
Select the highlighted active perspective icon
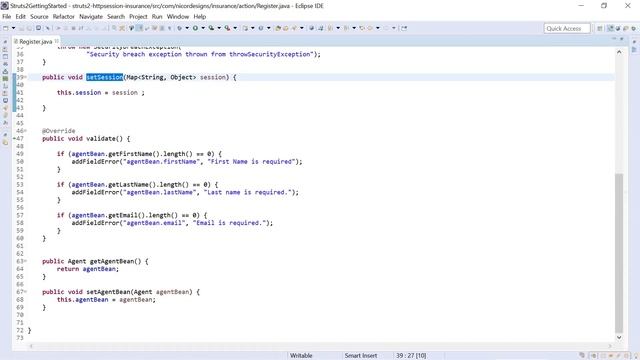pyautogui.click(x=611, y=29)
